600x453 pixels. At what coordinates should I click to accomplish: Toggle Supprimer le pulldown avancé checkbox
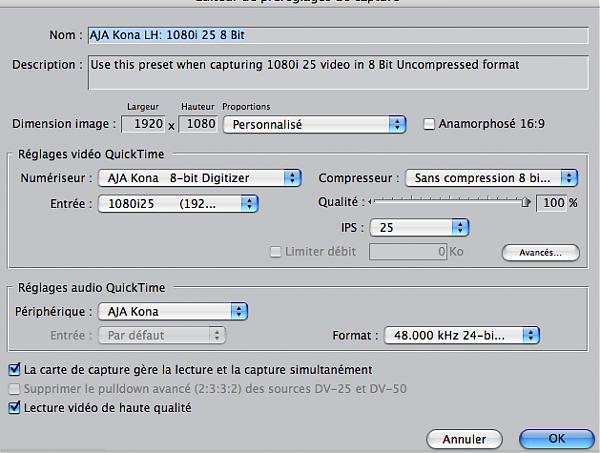(x=14, y=389)
